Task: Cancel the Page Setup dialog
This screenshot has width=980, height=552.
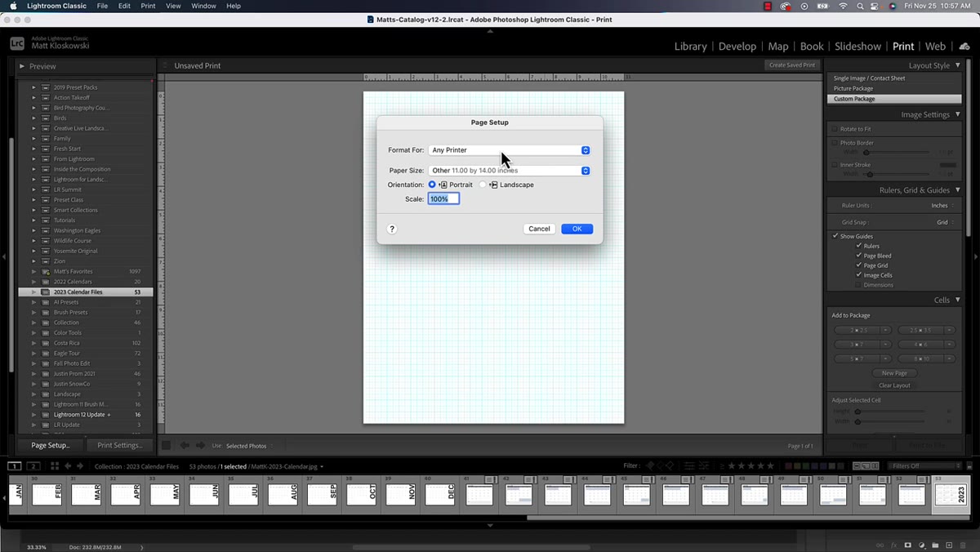Action: pos(539,229)
